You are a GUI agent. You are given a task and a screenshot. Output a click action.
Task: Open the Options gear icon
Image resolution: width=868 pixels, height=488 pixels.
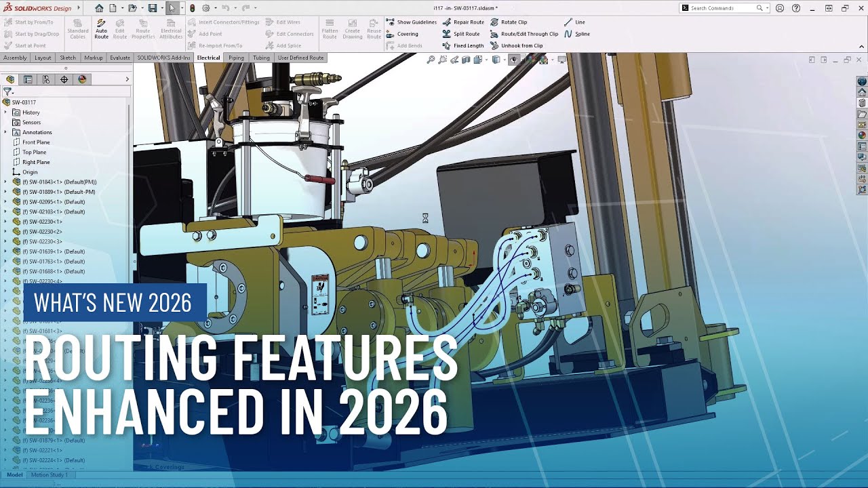pos(206,8)
